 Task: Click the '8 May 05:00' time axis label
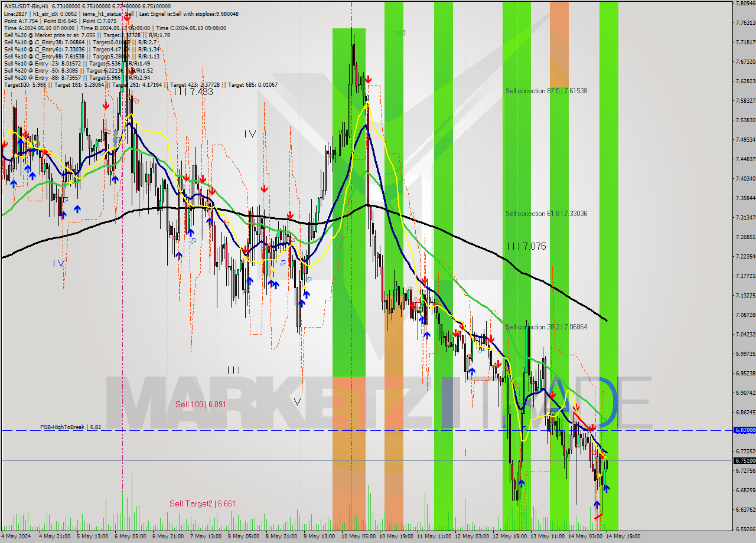pyautogui.click(x=243, y=536)
